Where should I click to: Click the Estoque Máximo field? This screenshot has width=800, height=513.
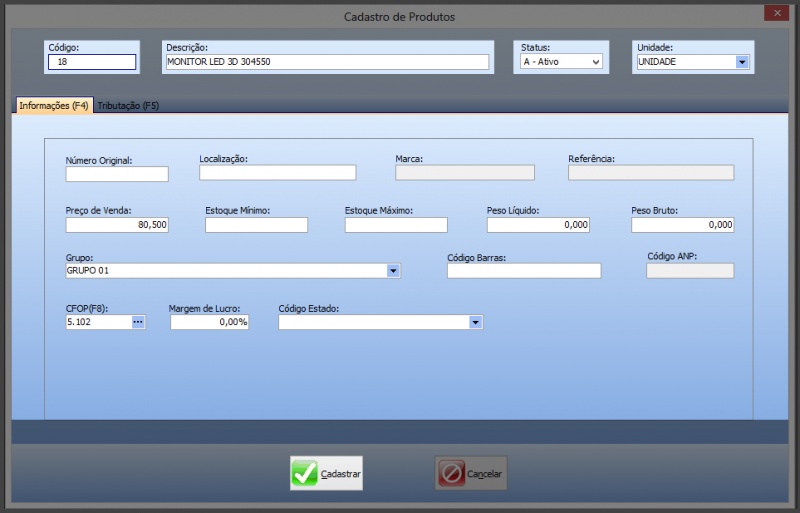[396, 225]
